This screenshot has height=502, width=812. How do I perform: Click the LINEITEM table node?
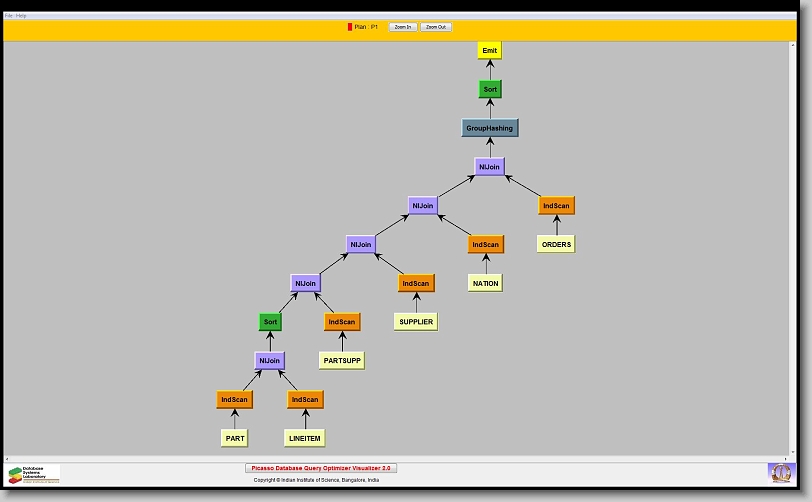tap(304, 438)
